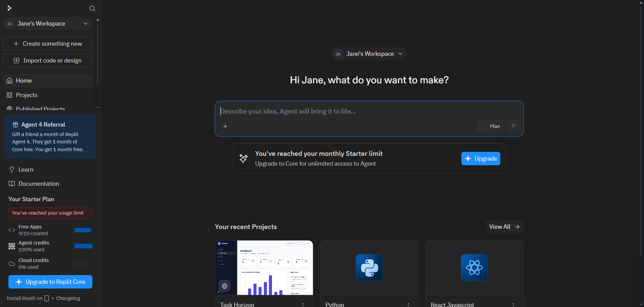The width and height of the screenshot is (644, 307).
Task: Click View All recent projects
Action: point(504,227)
